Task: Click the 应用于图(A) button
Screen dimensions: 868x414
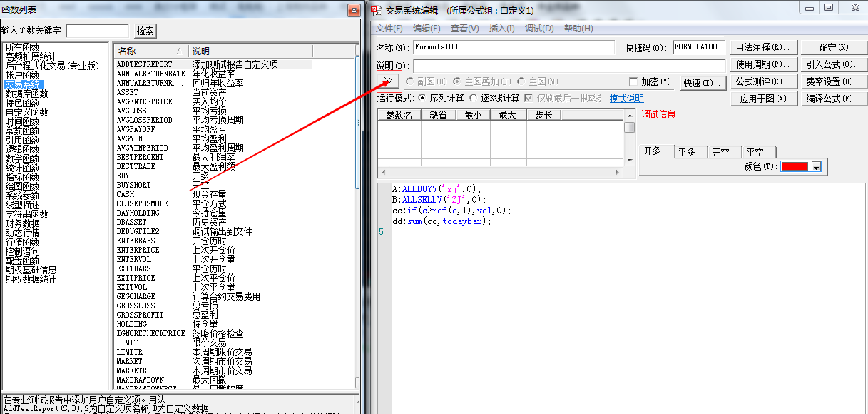Action: (x=765, y=99)
